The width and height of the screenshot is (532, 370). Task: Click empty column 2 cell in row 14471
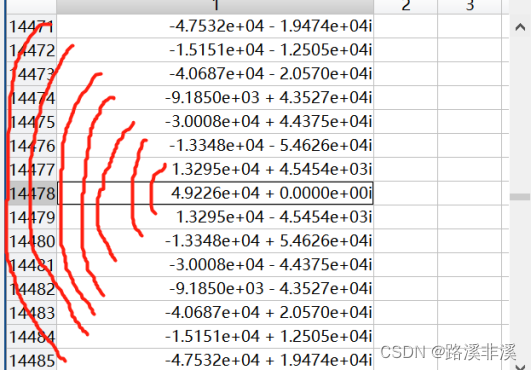pos(406,26)
